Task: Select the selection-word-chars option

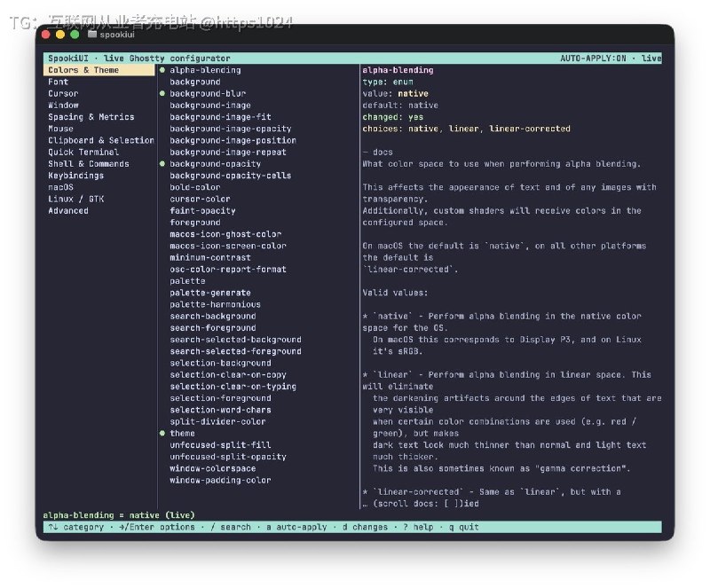Action: click(220, 410)
